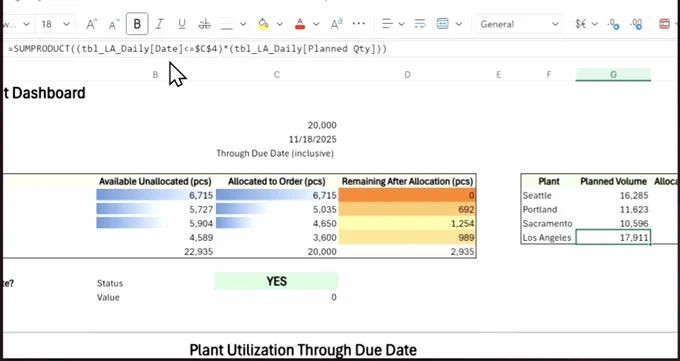The height and width of the screenshot is (361, 680).
Task: Click the Plant column header
Action: [549, 181]
